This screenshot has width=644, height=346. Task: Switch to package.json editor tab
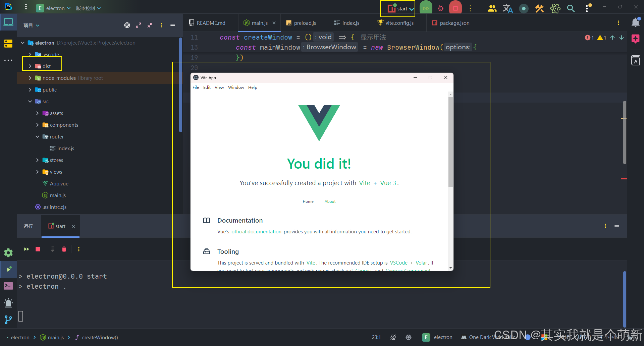click(x=451, y=23)
